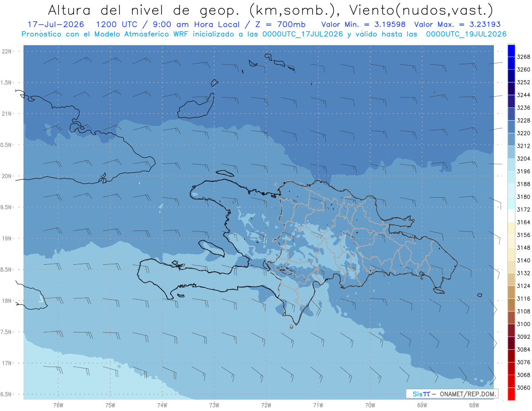Click the '3244' color bar value
The width and height of the screenshot is (532, 411).
coord(524,95)
